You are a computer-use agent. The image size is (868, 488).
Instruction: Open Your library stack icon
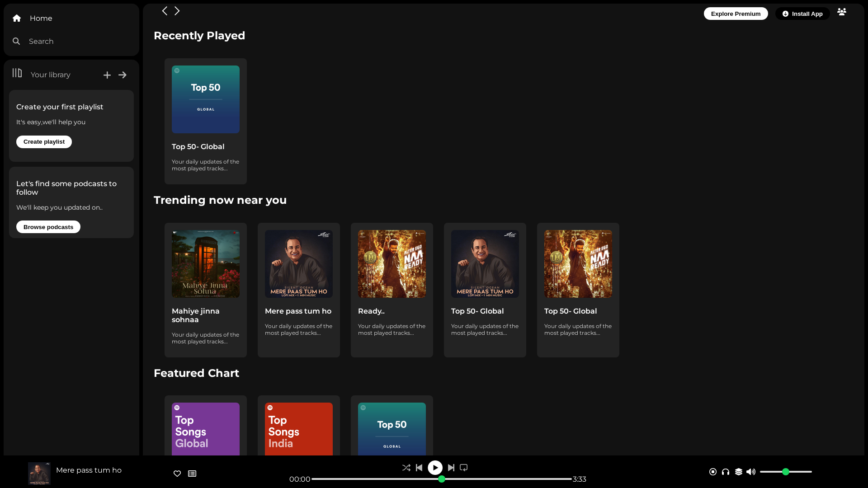click(17, 73)
